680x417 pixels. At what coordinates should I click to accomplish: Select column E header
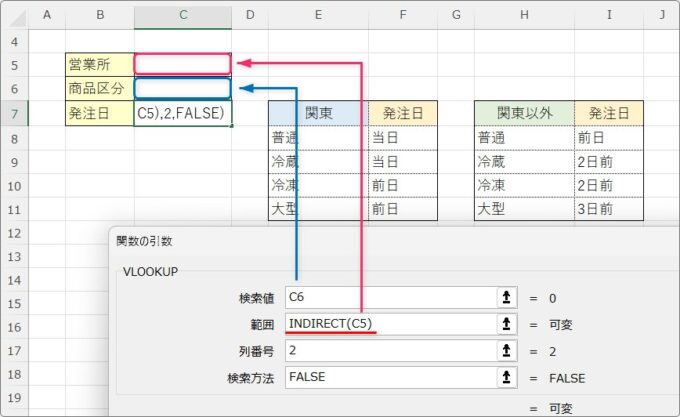click(317, 15)
